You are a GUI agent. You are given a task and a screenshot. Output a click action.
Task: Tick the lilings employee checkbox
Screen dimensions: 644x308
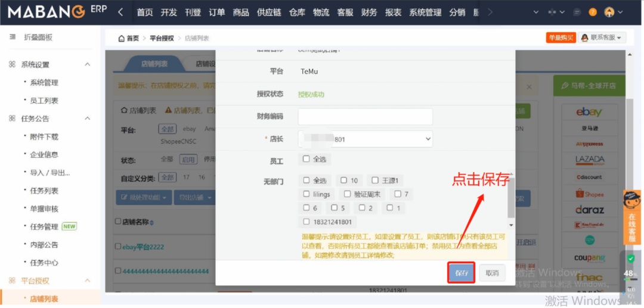point(306,194)
